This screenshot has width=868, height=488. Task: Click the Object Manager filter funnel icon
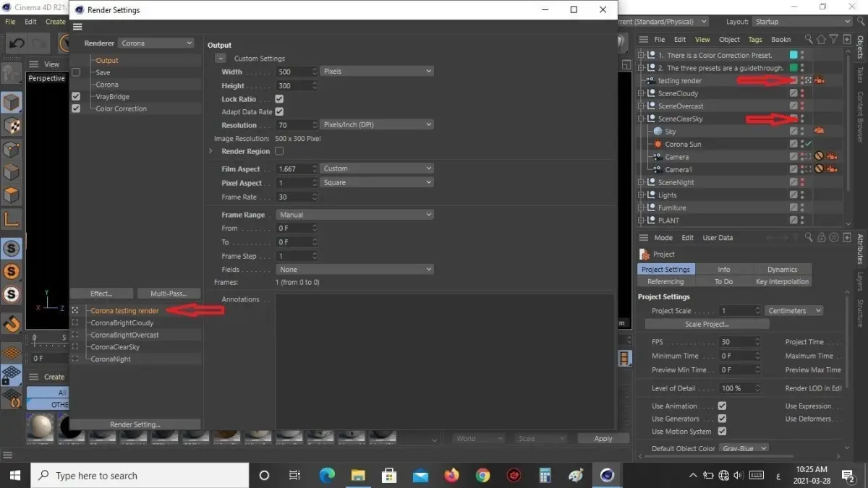(834, 39)
